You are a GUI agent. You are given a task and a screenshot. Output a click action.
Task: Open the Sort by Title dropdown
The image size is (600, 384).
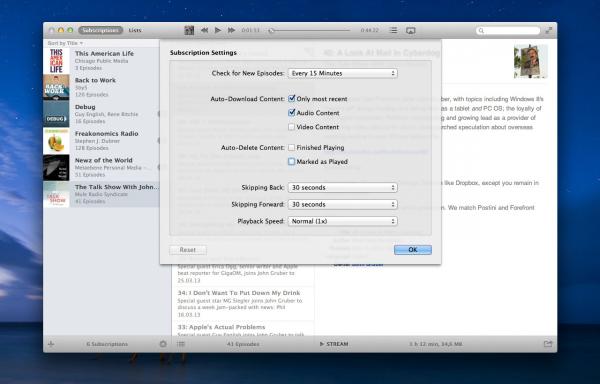pyautogui.click(x=65, y=43)
